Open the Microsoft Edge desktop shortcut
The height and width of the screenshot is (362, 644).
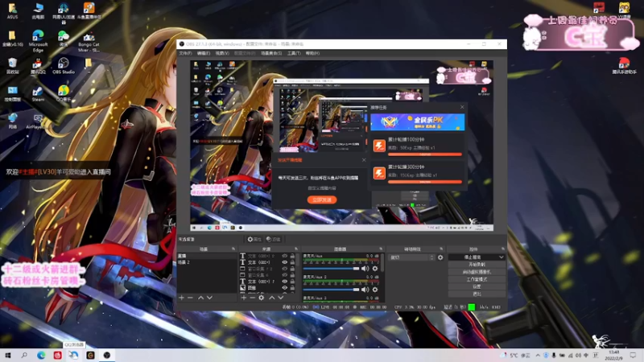[38, 41]
